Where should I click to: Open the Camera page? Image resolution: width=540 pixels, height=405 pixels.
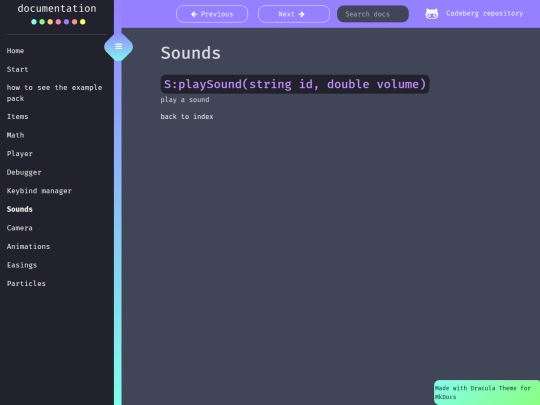click(x=20, y=228)
